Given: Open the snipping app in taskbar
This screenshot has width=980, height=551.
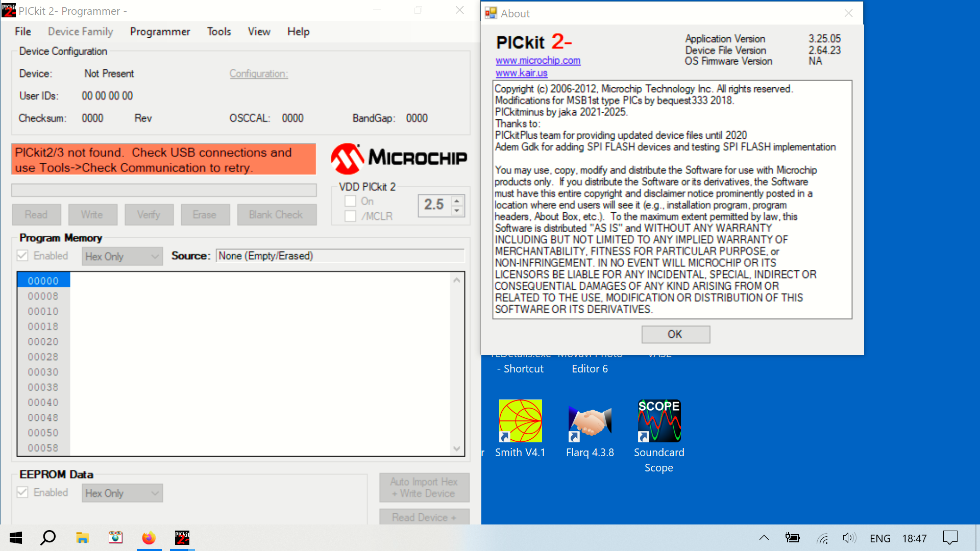Looking at the screenshot, I should coord(115,538).
